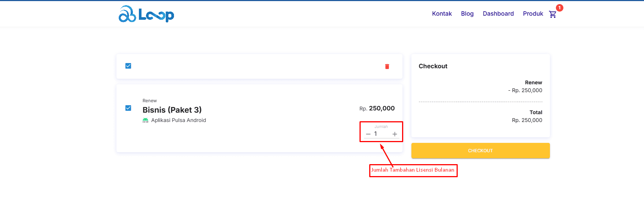The width and height of the screenshot is (644, 216).
Task: Click the Jumlah quantity input field
Action: pos(382,134)
